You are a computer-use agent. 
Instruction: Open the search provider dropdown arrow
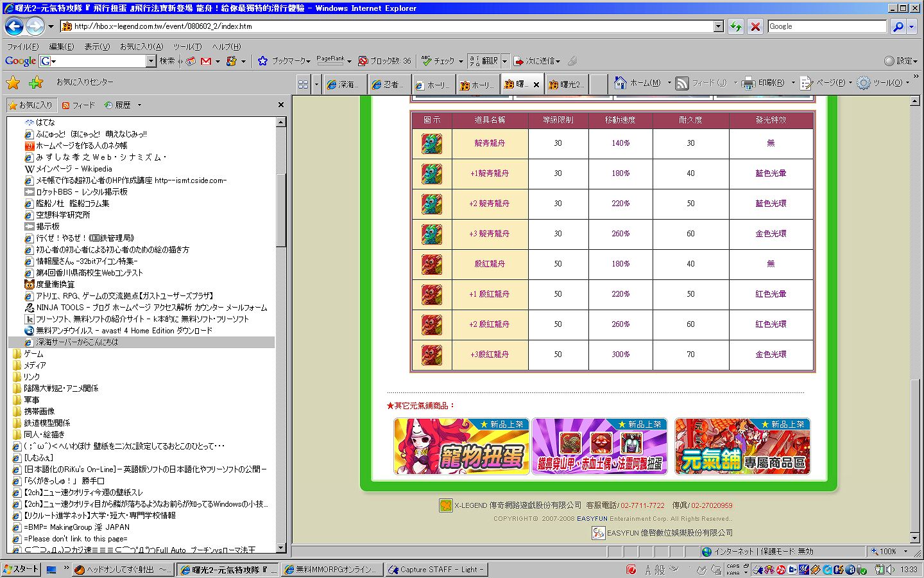point(911,26)
